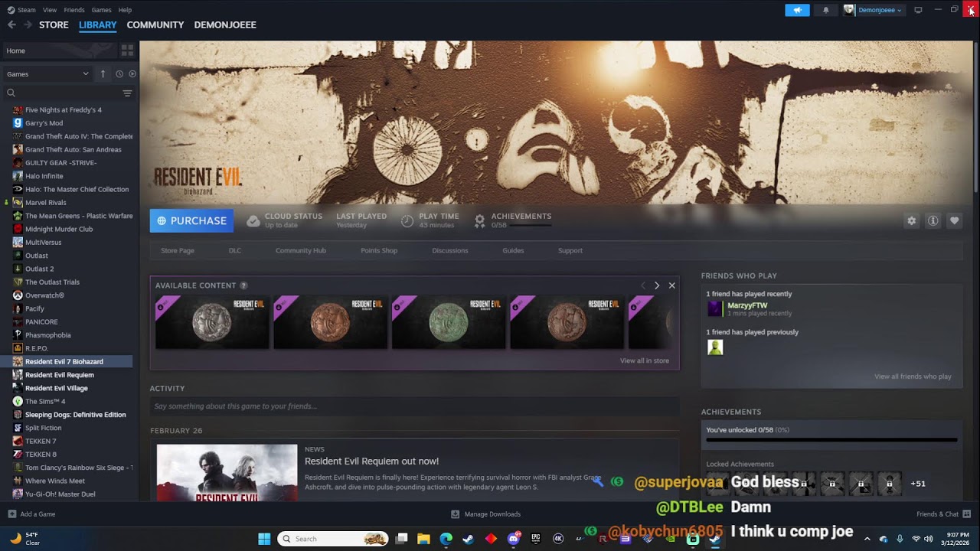Open the Steam announcements megaphone button

(x=797, y=10)
